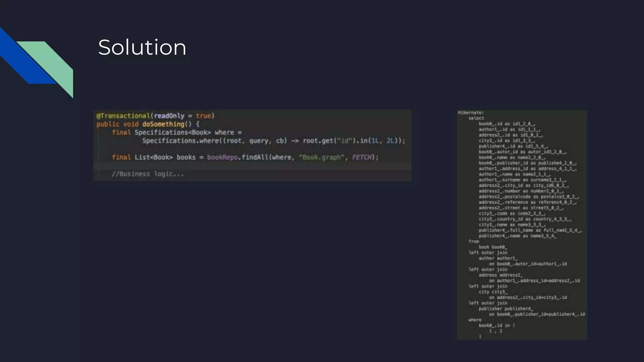The height and width of the screenshot is (362, 644).
Task: Select the Hibernate SQL output image
Action: 522,225
